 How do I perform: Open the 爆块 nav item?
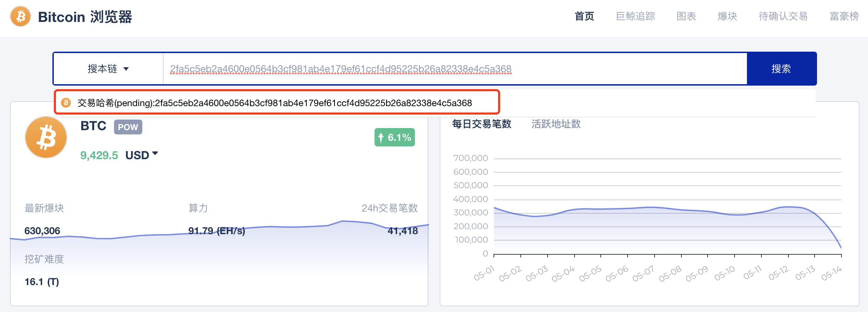pos(727,16)
